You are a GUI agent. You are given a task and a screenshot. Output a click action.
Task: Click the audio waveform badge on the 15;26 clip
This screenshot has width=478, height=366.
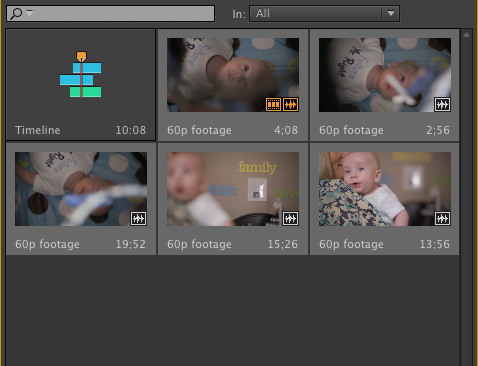[290, 219]
